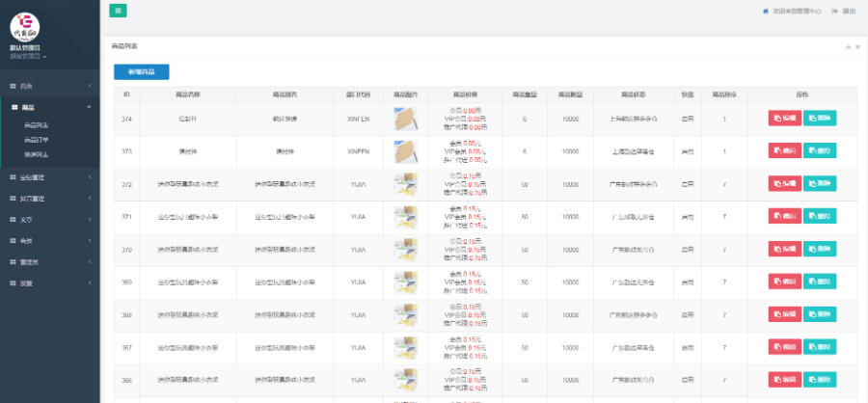This screenshot has width=868, height=403.
Task: Open 商品订单 in the sidebar submenu
Action: [x=37, y=140]
